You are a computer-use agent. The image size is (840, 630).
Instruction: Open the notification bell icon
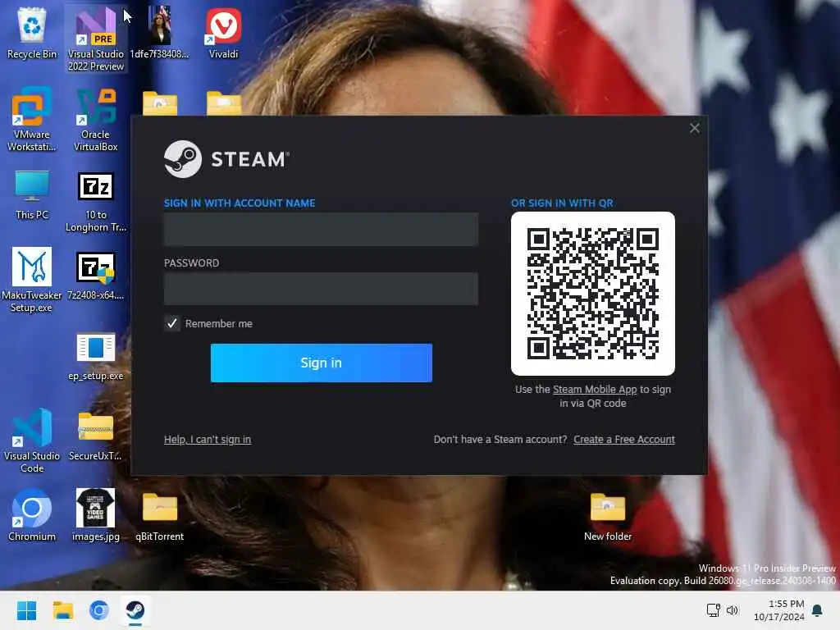(818, 610)
